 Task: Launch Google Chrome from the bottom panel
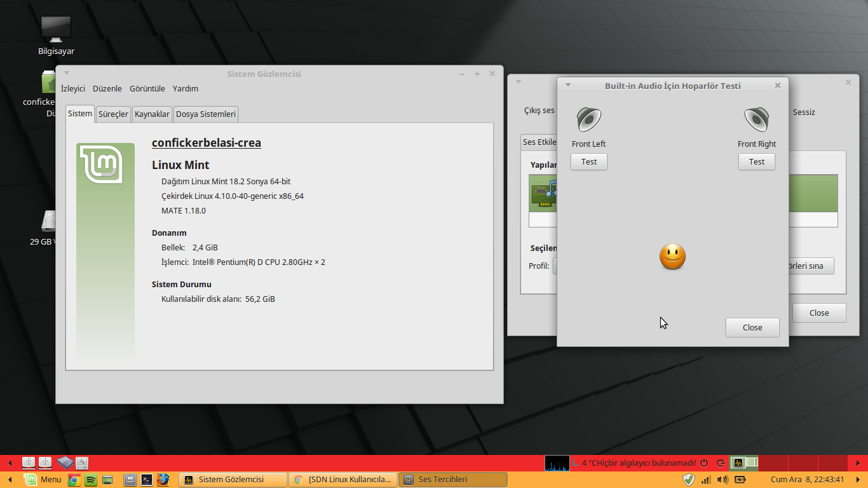point(74,480)
